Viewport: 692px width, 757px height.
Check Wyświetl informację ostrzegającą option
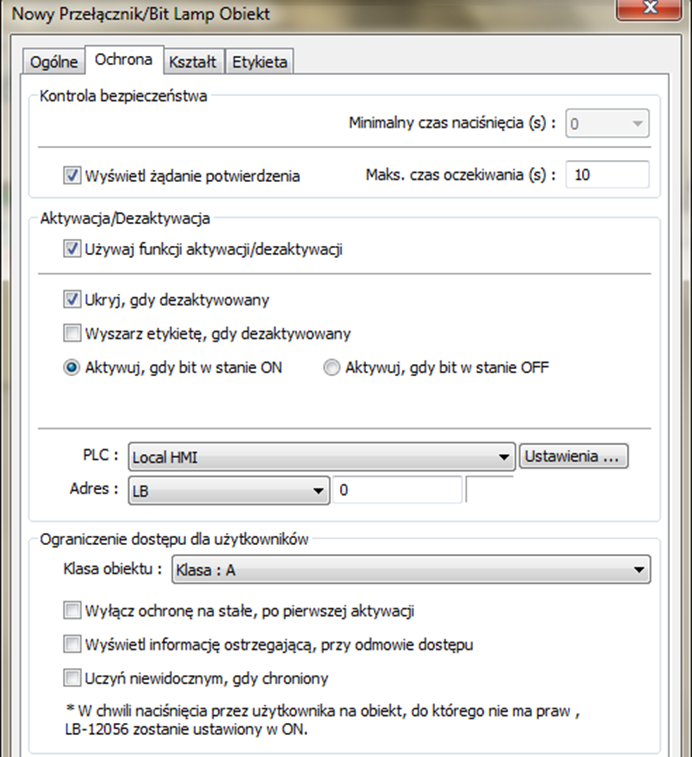(72, 644)
